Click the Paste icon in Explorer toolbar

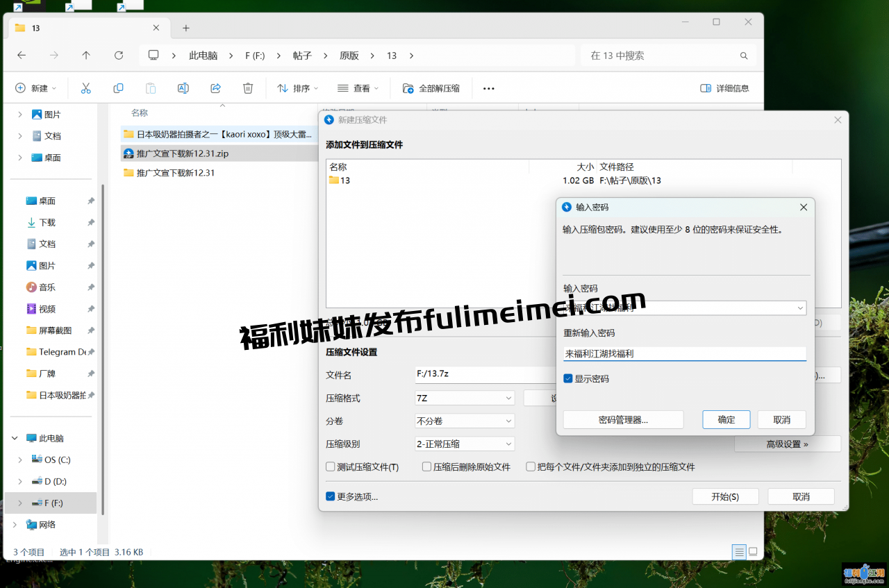pos(151,88)
